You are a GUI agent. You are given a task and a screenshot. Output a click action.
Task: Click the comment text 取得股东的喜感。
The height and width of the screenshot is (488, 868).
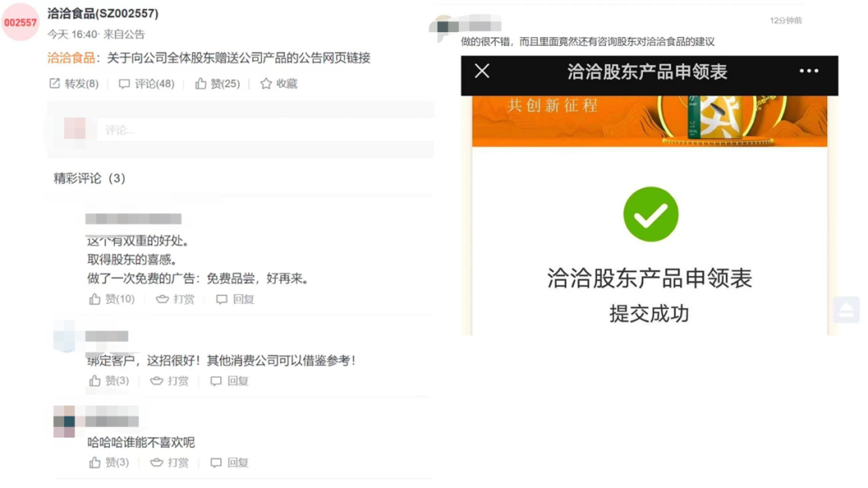(x=132, y=259)
